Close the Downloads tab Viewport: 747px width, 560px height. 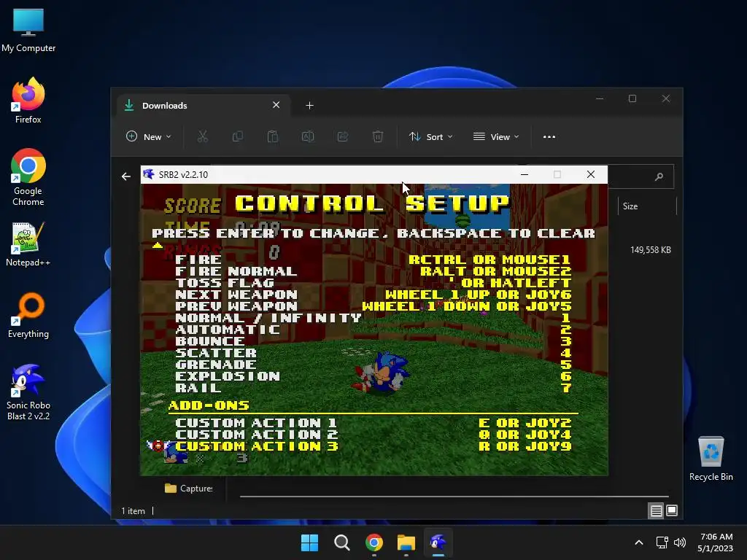click(276, 105)
